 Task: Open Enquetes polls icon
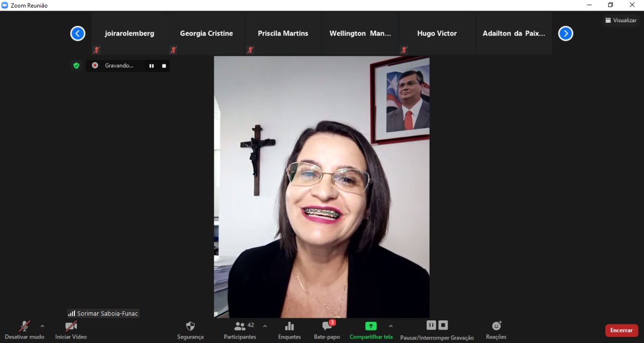289,326
